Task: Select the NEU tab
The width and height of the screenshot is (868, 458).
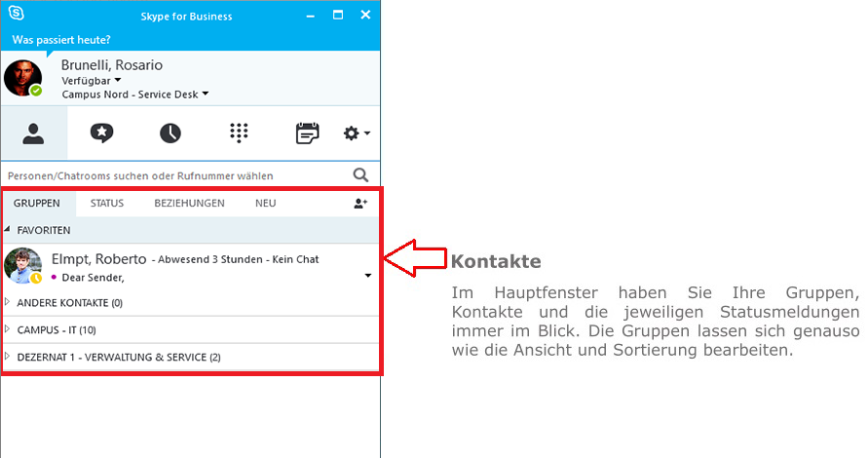Action: (x=265, y=204)
